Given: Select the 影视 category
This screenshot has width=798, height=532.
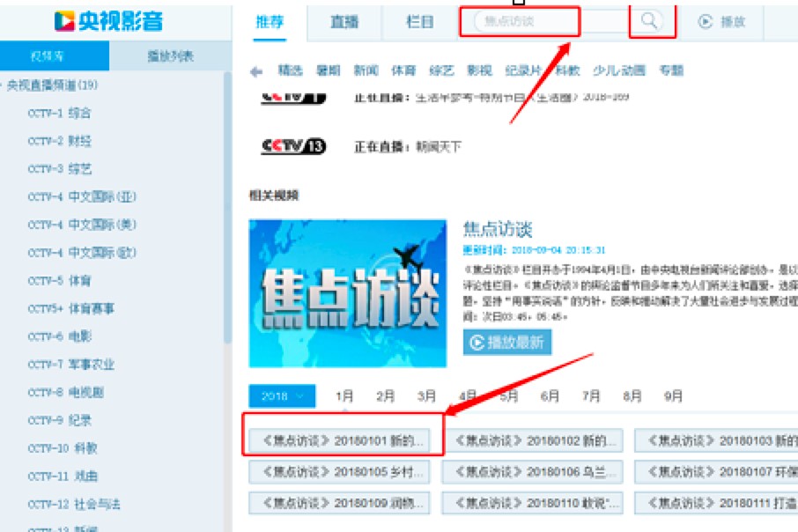Looking at the screenshot, I should 479,70.
